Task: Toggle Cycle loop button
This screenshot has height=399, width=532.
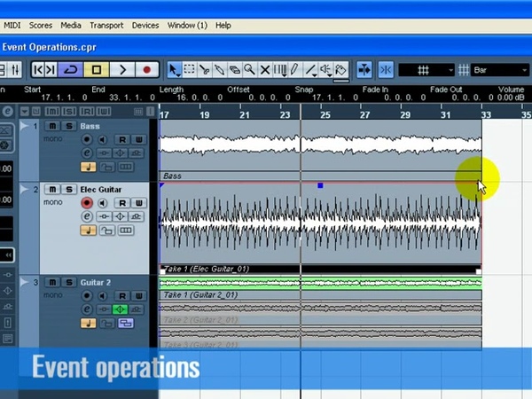Action: pos(70,70)
